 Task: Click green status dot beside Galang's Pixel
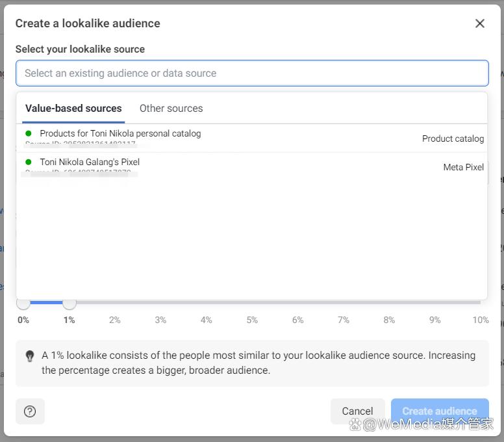[x=29, y=162]
